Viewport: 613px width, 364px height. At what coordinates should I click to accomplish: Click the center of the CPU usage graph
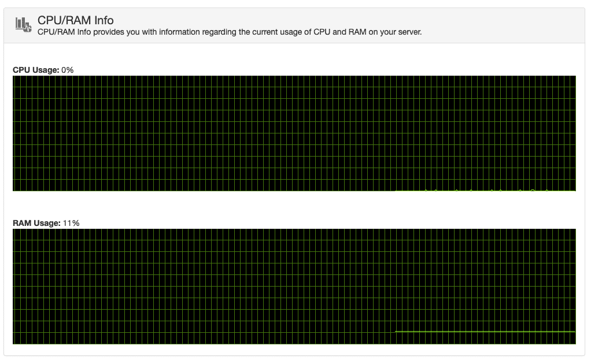tap(294, 133)
